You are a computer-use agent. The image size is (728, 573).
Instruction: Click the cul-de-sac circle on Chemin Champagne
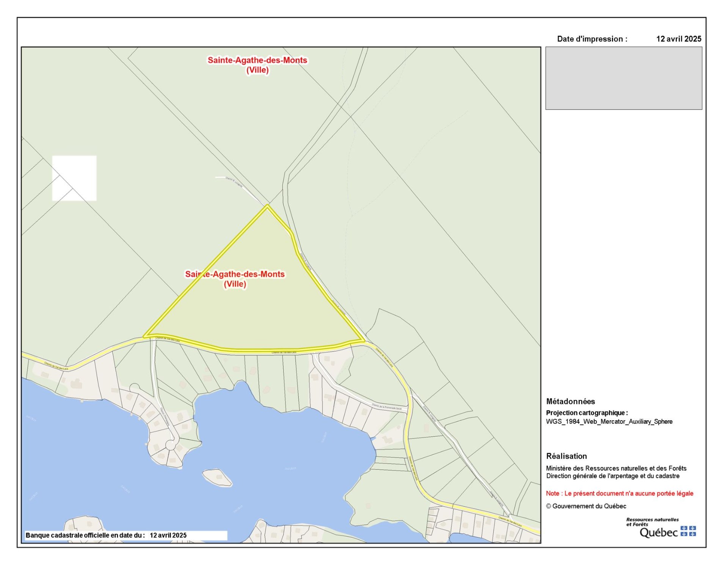[171, 444]
